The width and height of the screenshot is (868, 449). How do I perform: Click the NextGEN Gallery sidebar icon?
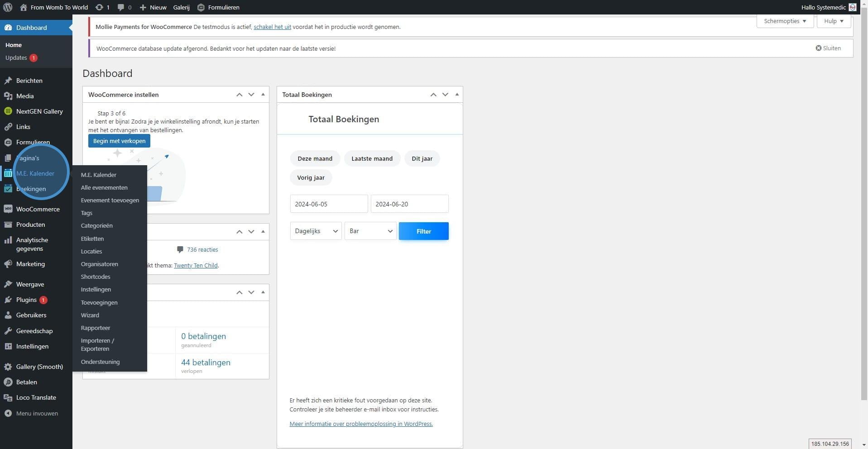(x=8, y=111)
